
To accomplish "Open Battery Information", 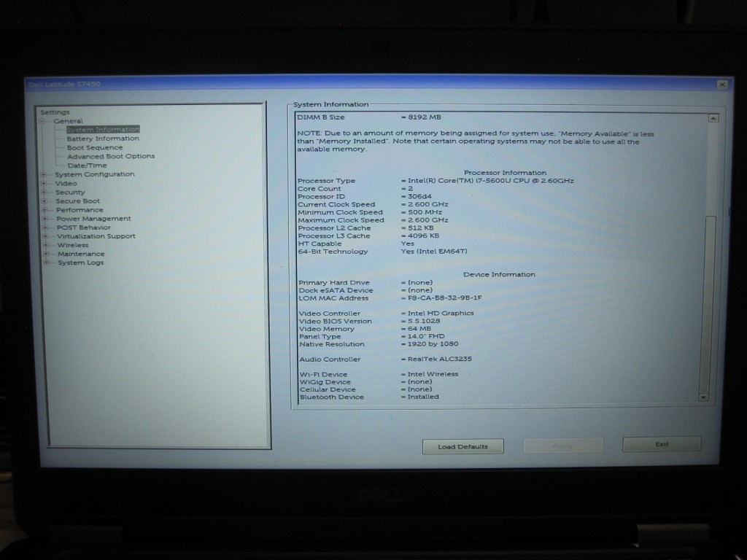I will tap(103, 139).
